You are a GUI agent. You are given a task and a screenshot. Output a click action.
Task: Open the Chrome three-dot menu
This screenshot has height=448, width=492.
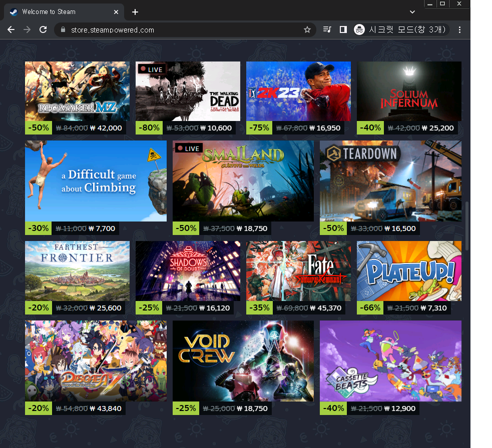click(x=459, y=30)
